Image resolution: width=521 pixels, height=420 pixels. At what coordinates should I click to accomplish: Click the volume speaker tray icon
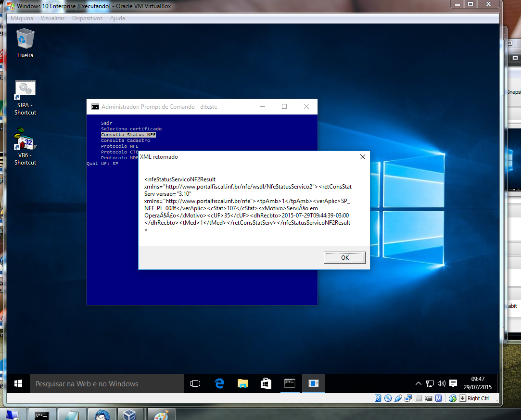point(441,383)
